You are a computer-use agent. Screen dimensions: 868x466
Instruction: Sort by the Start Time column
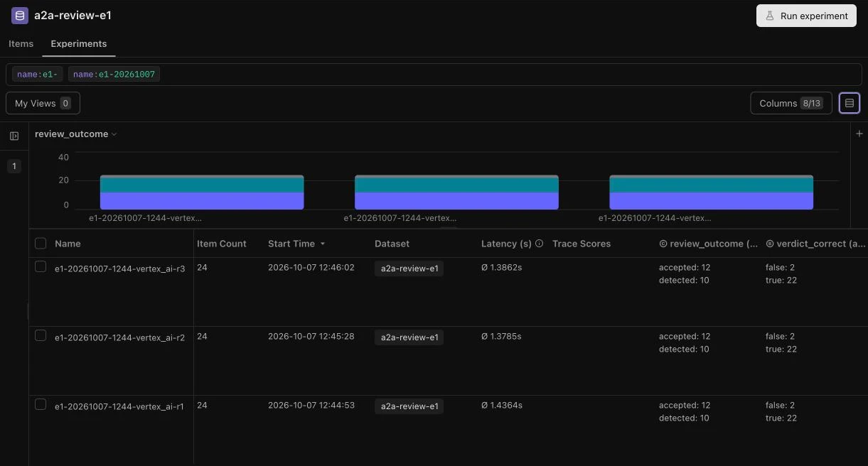296,244
